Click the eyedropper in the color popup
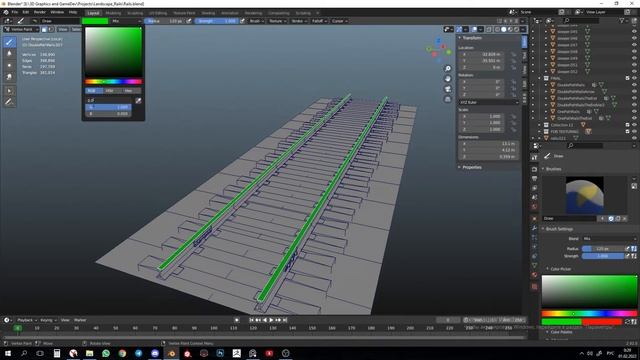Screen dimensions: 640x360 tap(138, 100)
